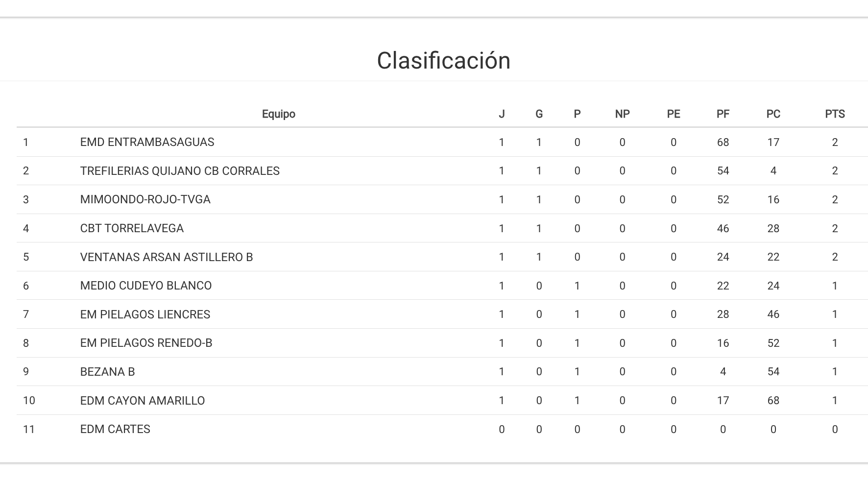Open EM PIELAGOS LIENCRES entry

145,314
